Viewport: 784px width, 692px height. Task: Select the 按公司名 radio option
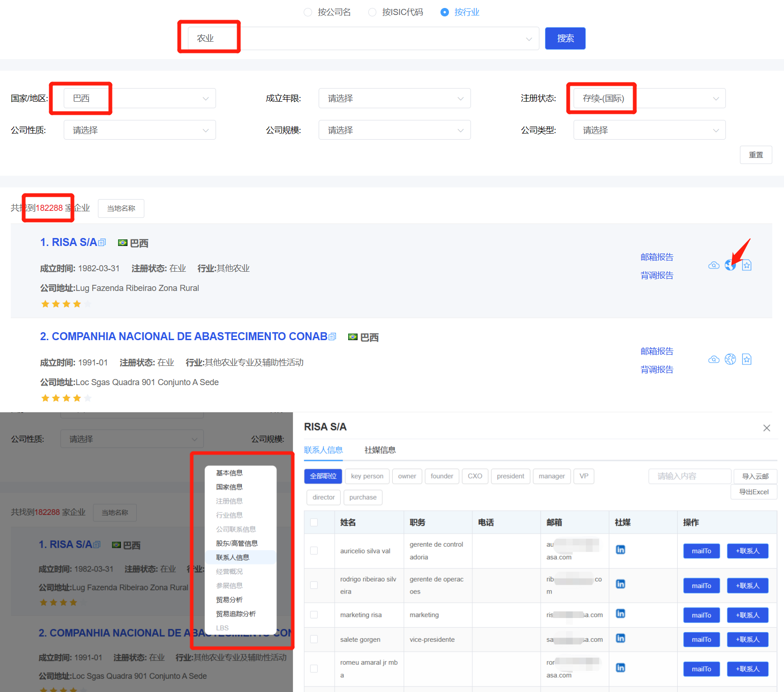[327, 12]
